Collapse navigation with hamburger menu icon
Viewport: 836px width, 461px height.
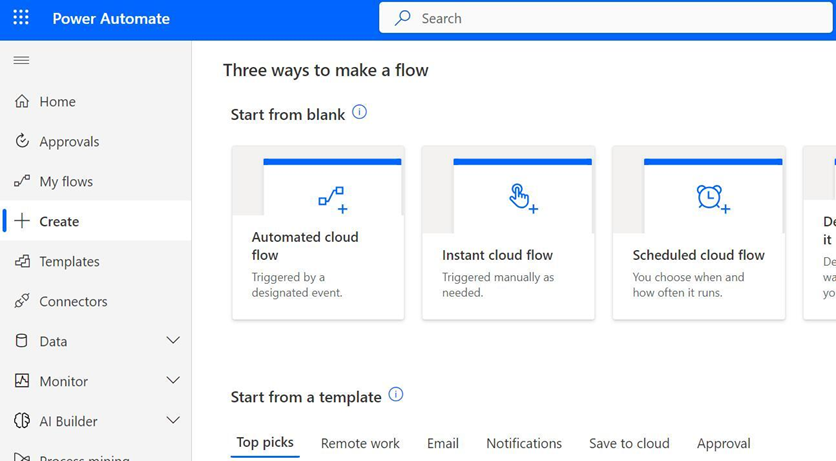click(x=21, y=60)
